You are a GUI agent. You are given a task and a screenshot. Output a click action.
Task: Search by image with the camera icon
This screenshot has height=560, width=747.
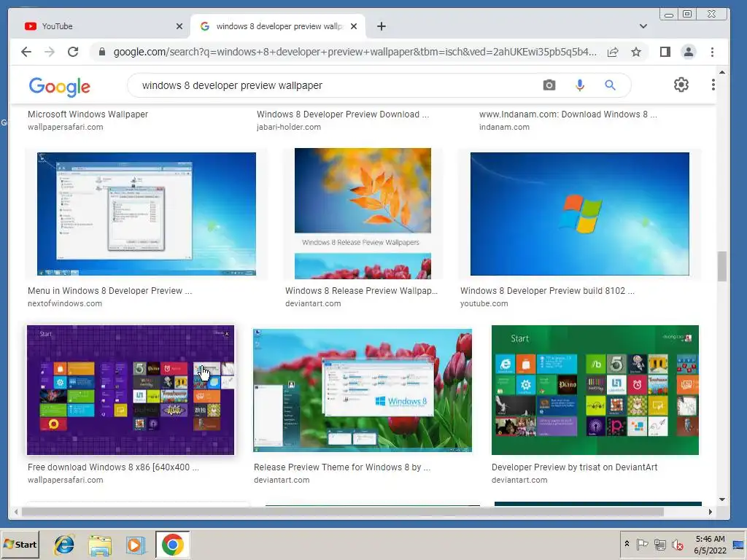click(549, 85)
